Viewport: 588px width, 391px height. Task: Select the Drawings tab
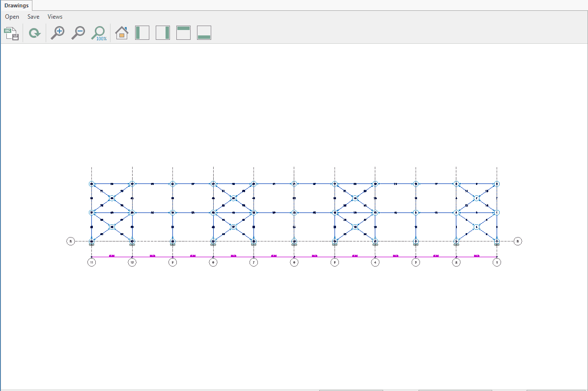(x=17, y=5)
